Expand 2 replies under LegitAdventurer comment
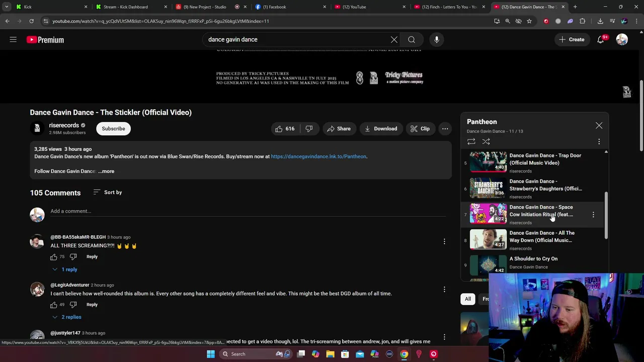Screen dimensions: 644x362 [66, 317]
